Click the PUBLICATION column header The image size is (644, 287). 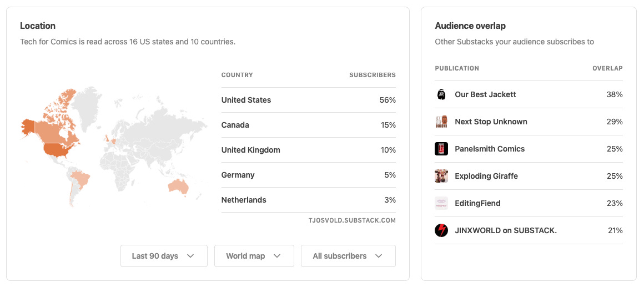(x=457, y=68)
